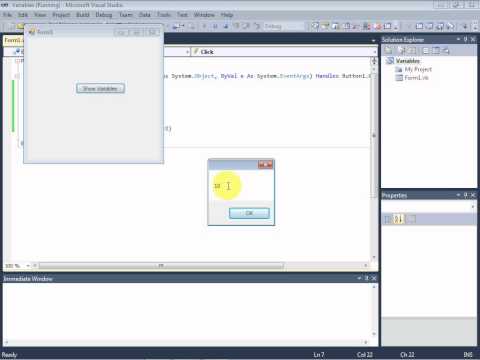Open the Build menu
The height and width of the screenshot is (360, 480).
pos(83,15)
